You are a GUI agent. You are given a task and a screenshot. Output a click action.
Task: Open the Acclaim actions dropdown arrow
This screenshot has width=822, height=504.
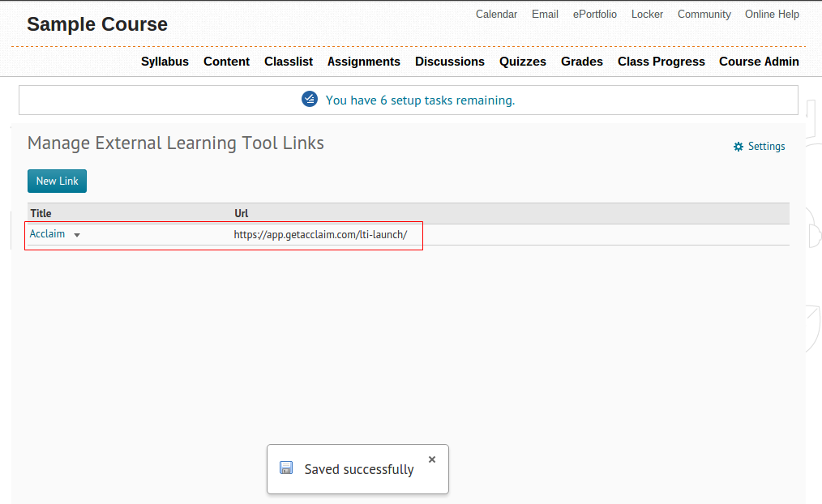(77, 235)
